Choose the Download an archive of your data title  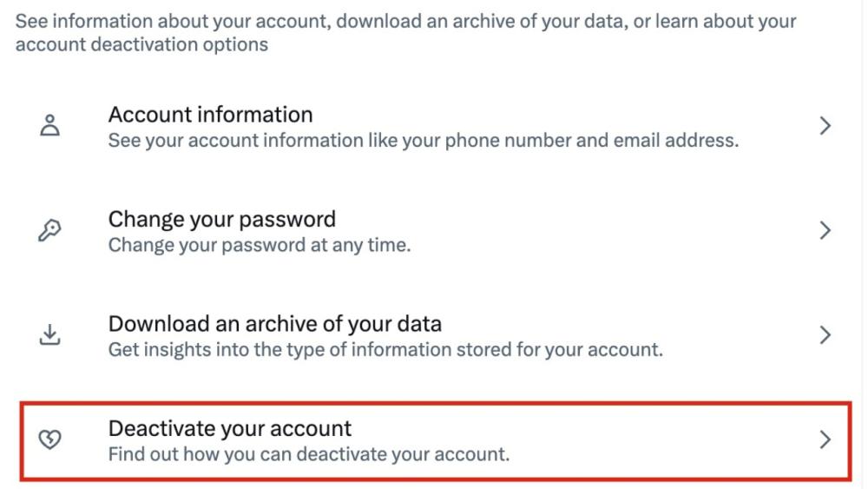(274, 324)
